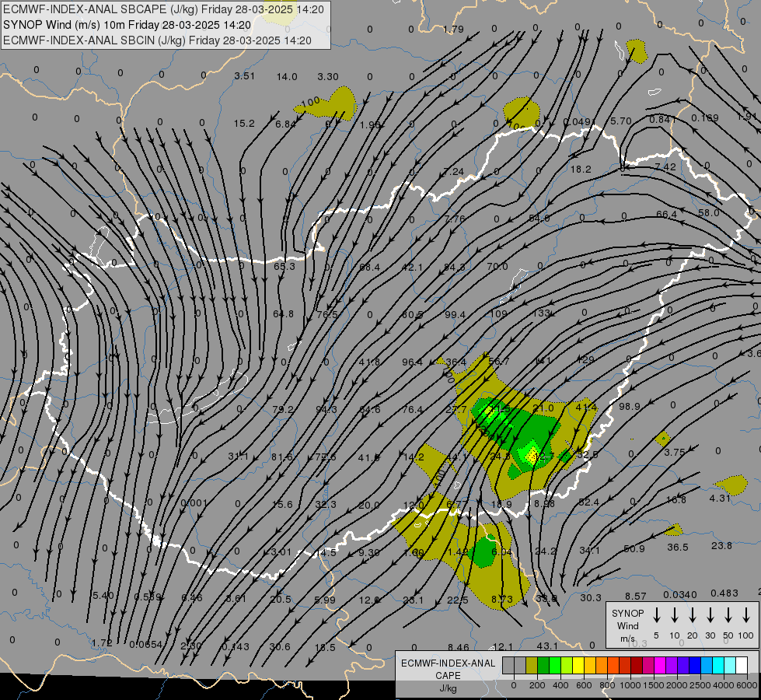This screenshot has height=700, width=761.
Task: Click the 3.30 value on the map
Action: pos(328,77)
